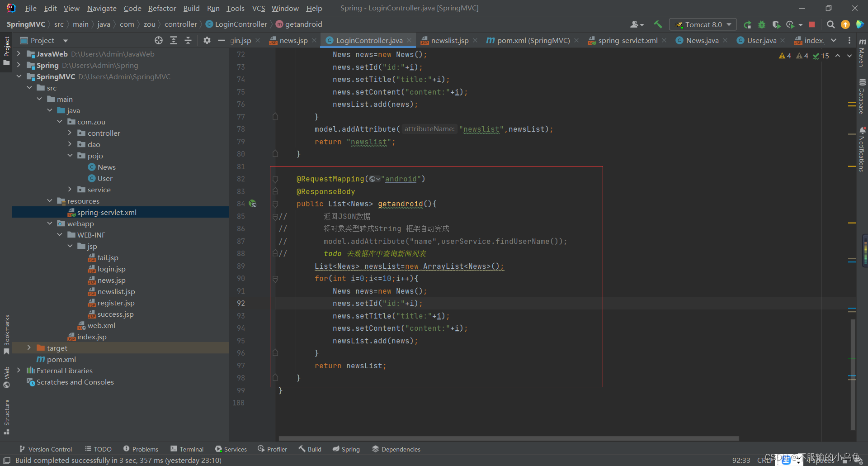Expand the service package

pyautogui.click(x=70, y=190)
